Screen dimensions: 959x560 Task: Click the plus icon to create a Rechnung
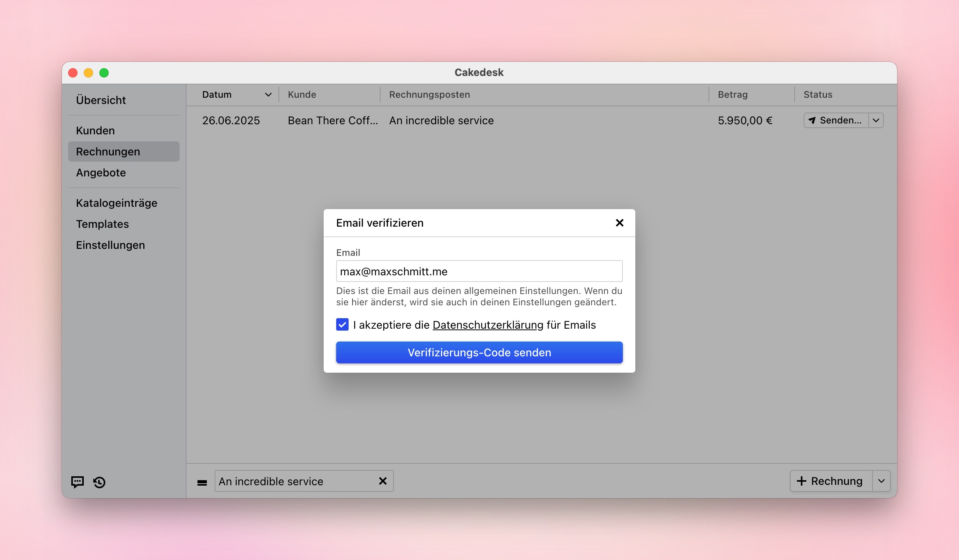[801, 481]
